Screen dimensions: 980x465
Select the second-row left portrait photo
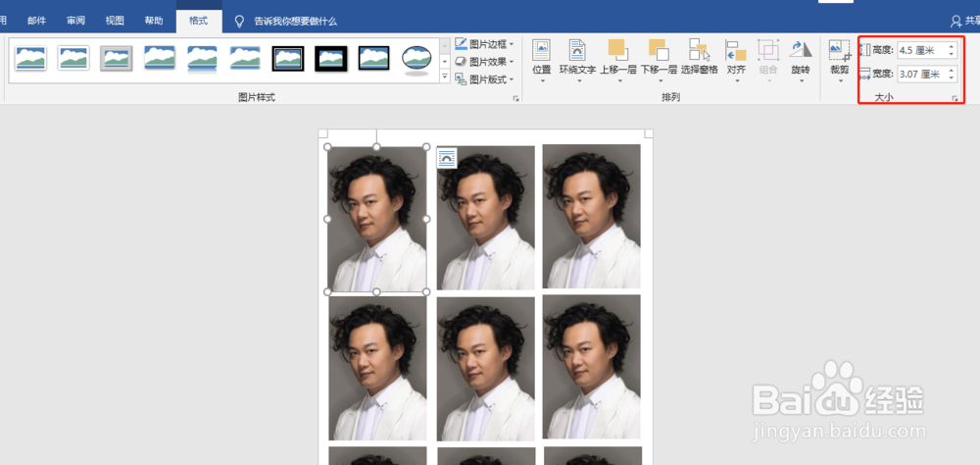[x=378, y=368]
